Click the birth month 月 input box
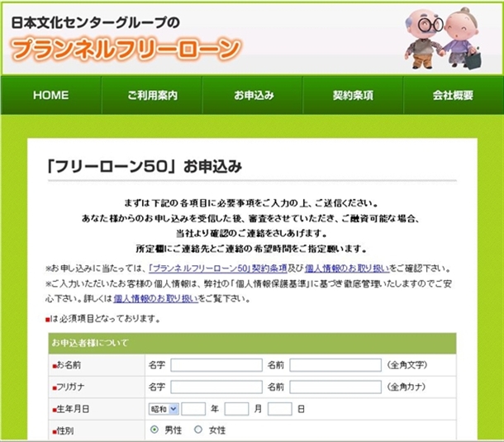This screenshot has width=504, height=442. click(236, 408)
